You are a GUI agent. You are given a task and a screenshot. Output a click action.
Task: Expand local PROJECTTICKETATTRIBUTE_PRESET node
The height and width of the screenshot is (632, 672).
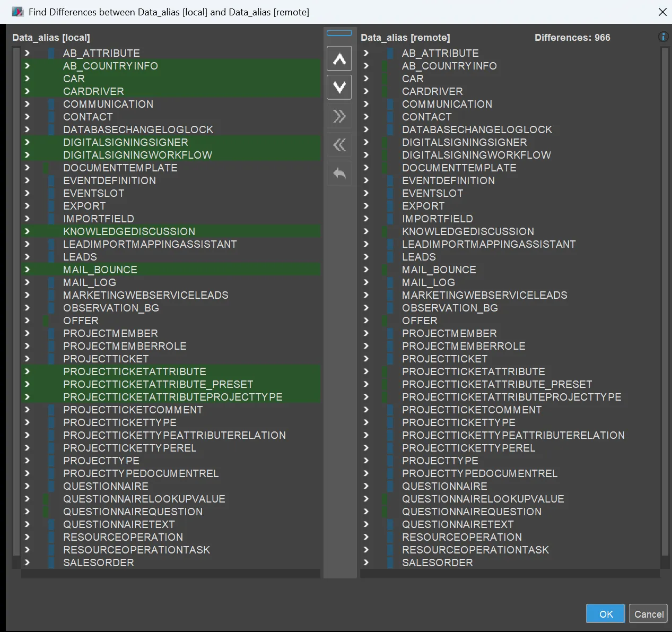(x=27, y=384)
